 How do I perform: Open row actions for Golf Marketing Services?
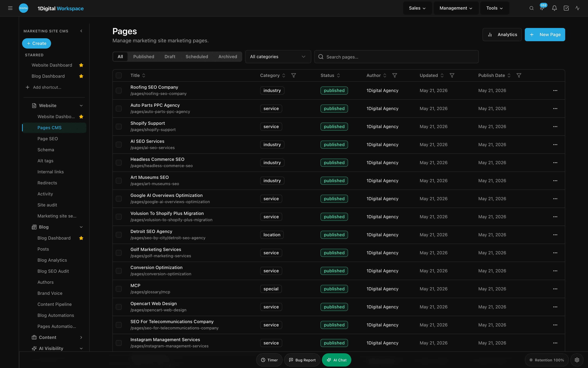(555, 253)
